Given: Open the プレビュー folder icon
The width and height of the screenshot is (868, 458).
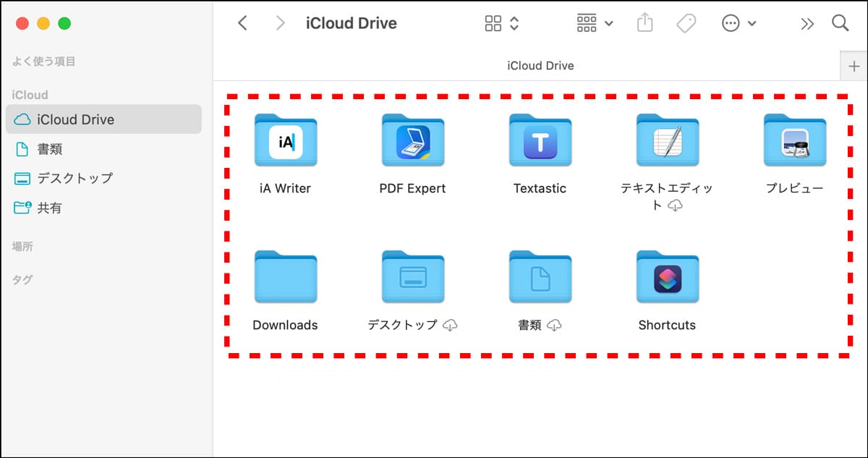Looking at the screenshot, I should pyautogui.click(x=795, y=141).
